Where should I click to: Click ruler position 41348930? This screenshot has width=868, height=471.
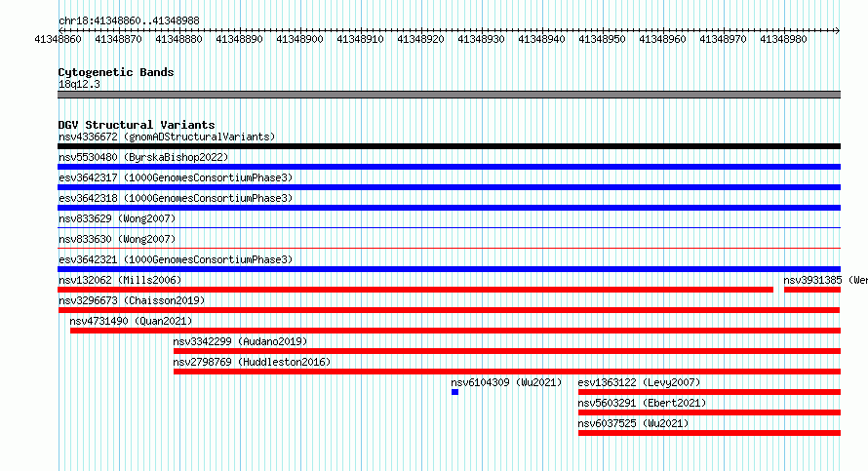coord(481,39)
